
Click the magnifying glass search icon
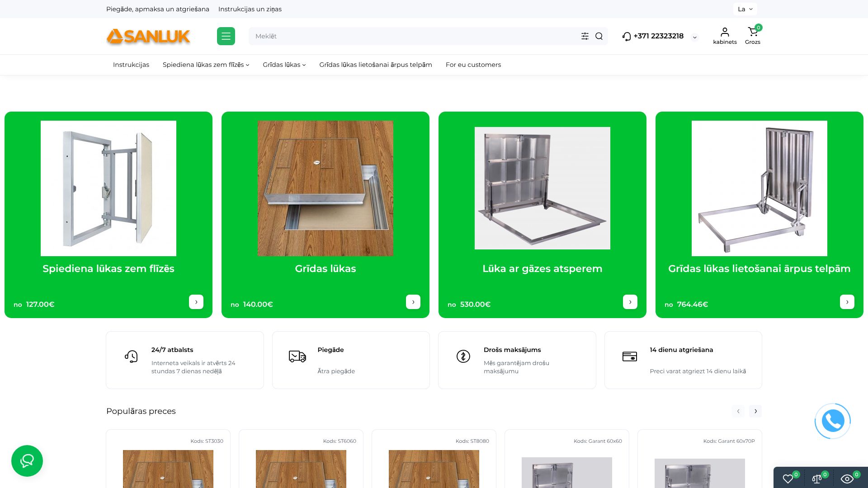point(599,36)
